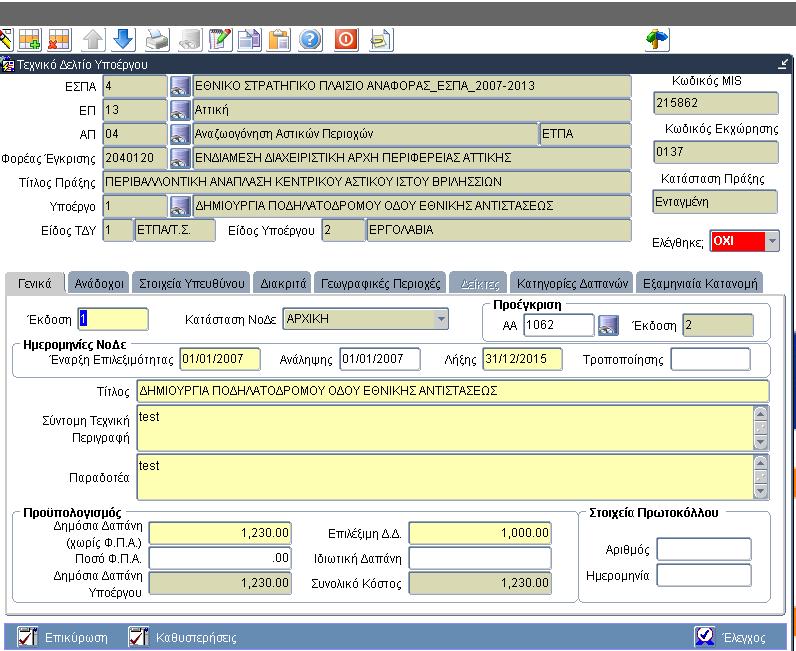Click Δημόσια Δαπάνη χωρίς Φ.Π.Α. field
The height and width of the screenshot is (651, 796).
tap(220, 533)
